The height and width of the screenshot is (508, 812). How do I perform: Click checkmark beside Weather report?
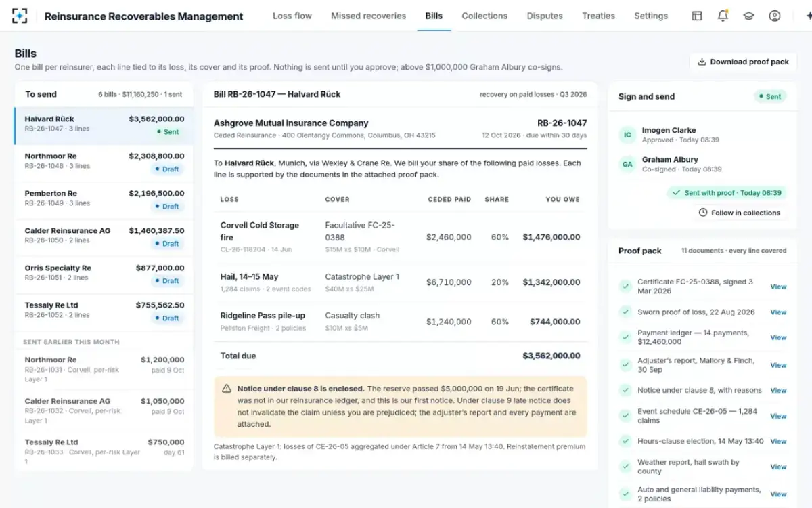tap(625, 466)
